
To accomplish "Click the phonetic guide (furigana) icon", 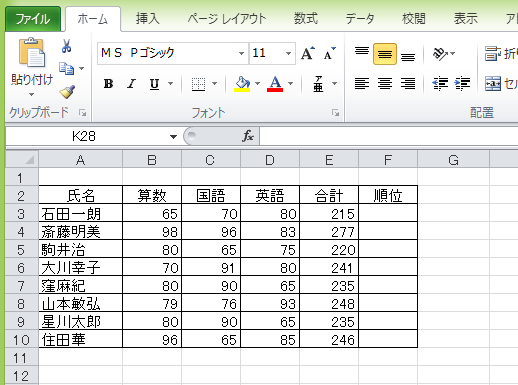I will click(318, 84).
